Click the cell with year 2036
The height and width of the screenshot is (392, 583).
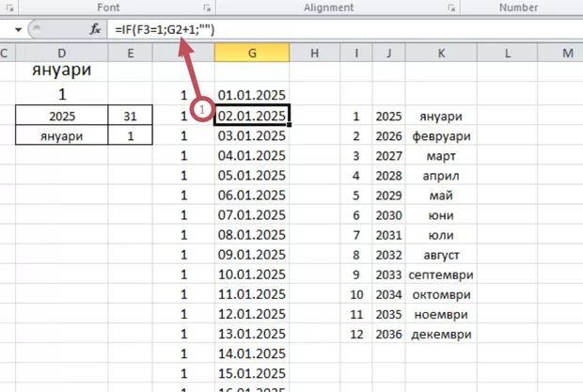click(389, 334)
